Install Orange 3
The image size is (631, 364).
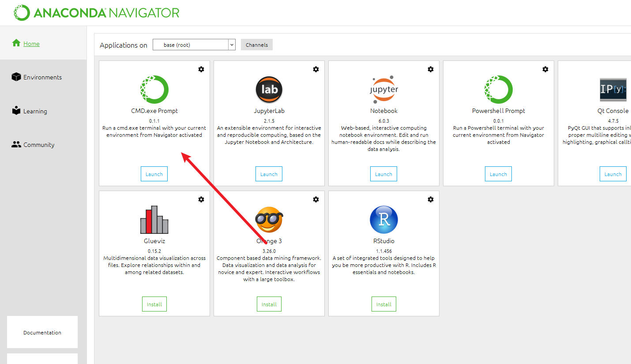269,304
